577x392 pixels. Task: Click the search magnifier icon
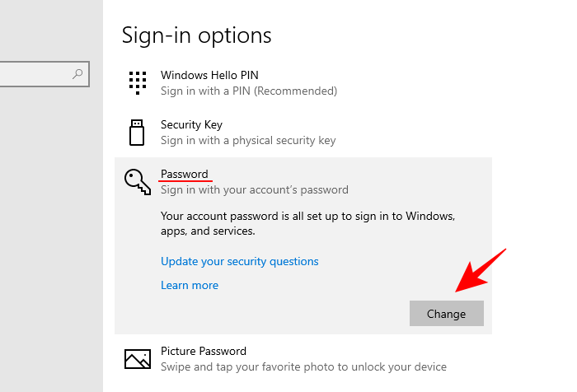point(78,74)
